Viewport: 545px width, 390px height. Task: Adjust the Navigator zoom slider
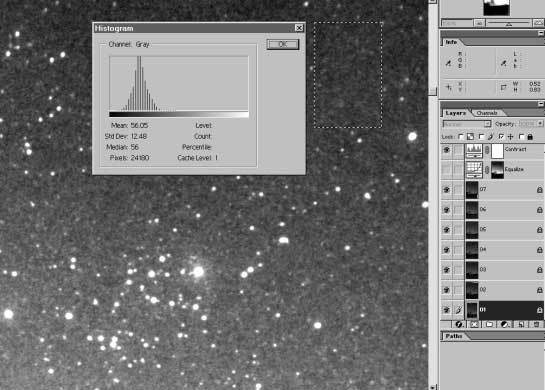coord(508,23)
